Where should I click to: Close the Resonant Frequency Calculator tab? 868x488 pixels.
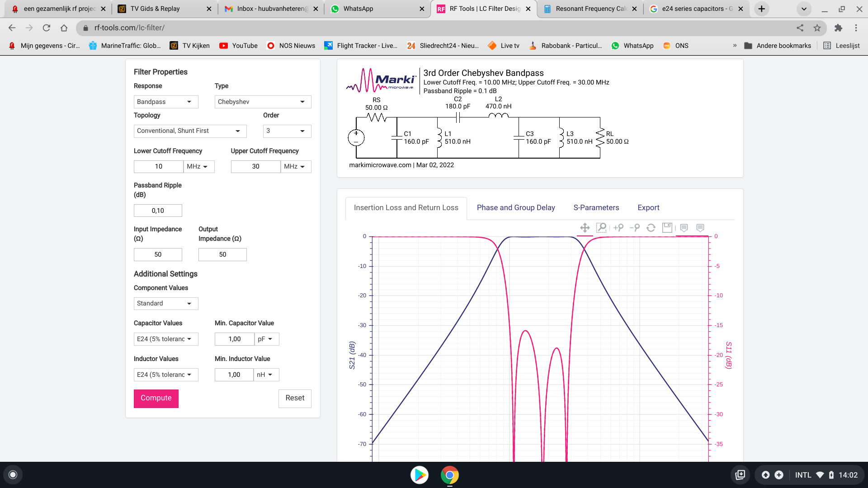(x=634, y=9)
